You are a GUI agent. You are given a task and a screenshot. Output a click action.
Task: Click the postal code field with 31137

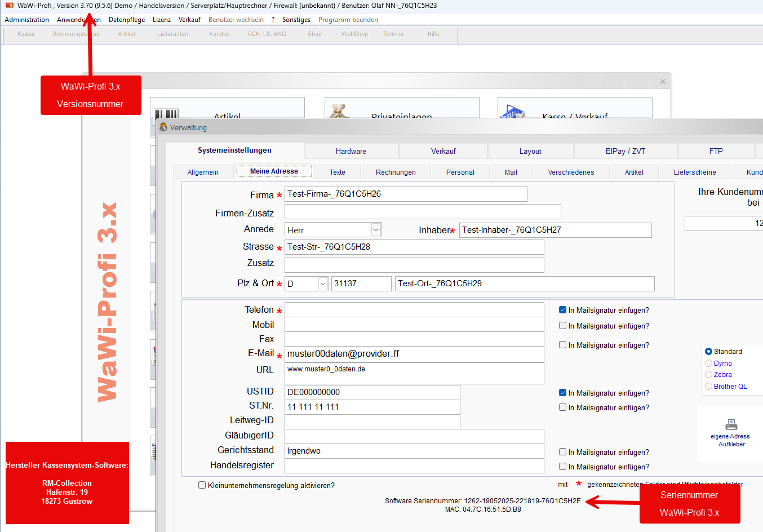(x=361, y=283)
